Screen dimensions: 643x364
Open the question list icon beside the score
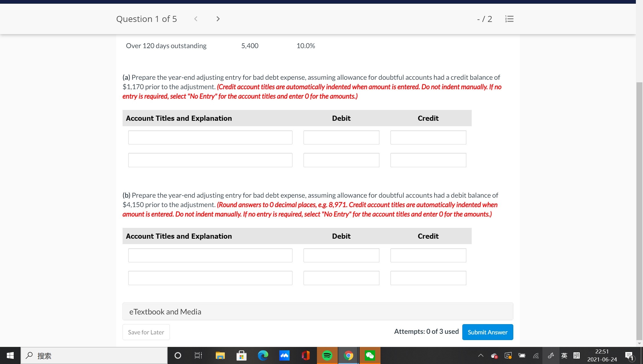(509, 19)
